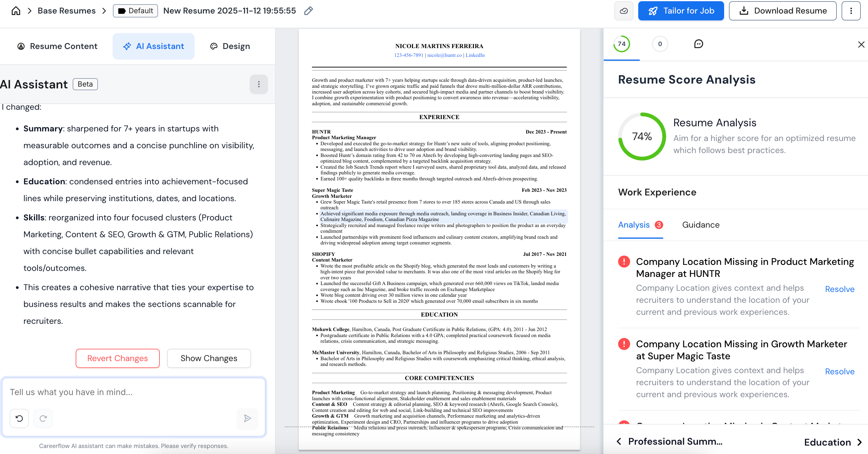This screenshot has width=868, height=454.
Task: Open the top-right three-dot options menu
Action: [851, 11]
